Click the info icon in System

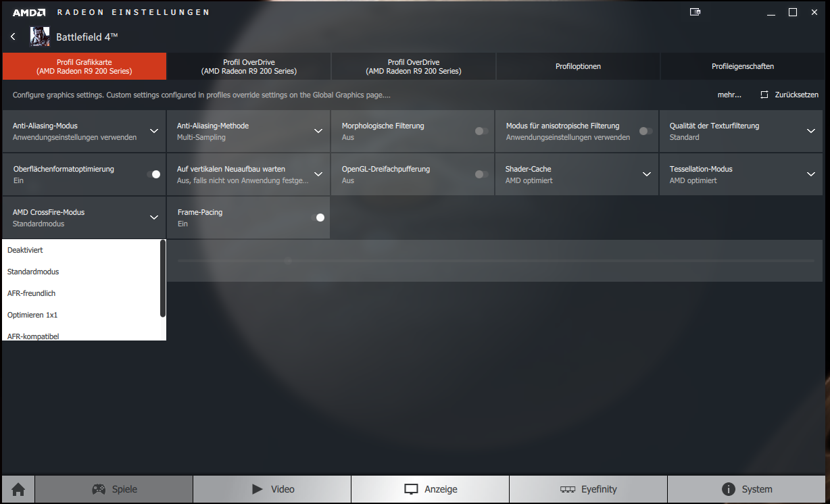point(729,489)
